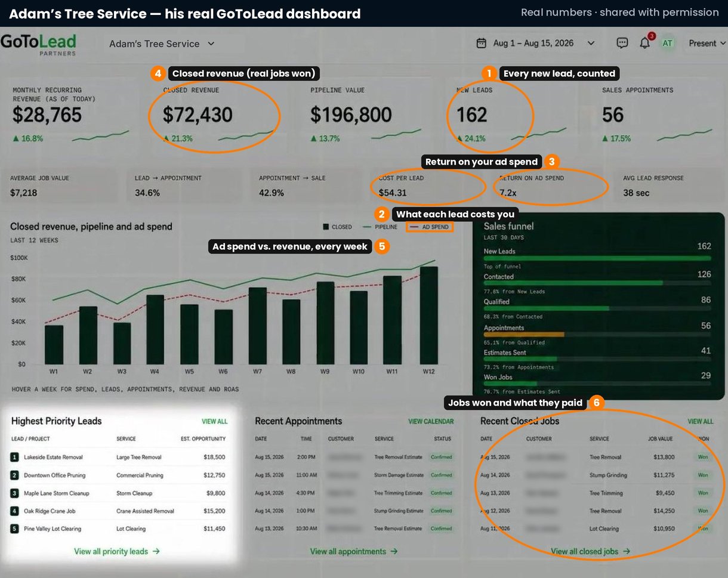Toggle the CLOSED series in chart legend
728x578 pixels.
(x=337, y=227)
